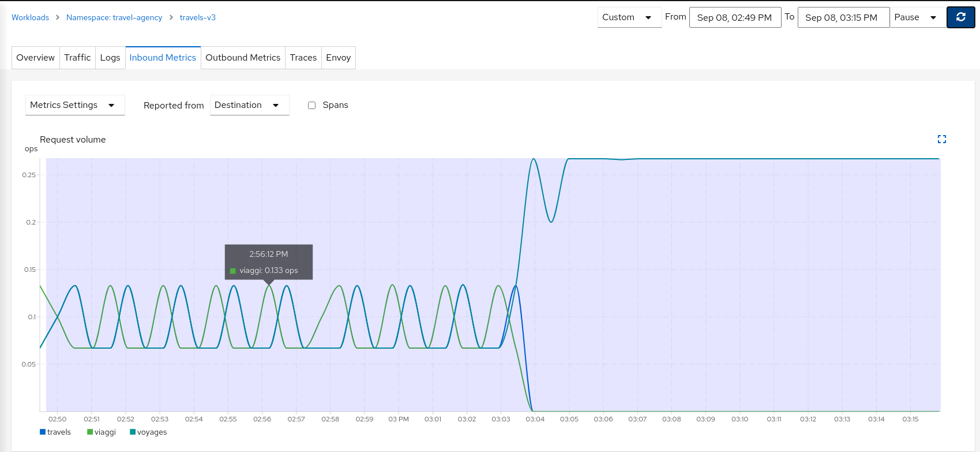Click the From date input field
Image resolution: width=980 pixels, height=452 pixels.
click(x=734, y=17)
